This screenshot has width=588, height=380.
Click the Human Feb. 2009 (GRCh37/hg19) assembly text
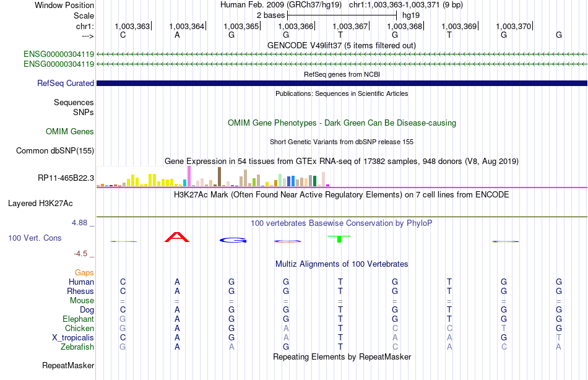(x=281, y=5)
